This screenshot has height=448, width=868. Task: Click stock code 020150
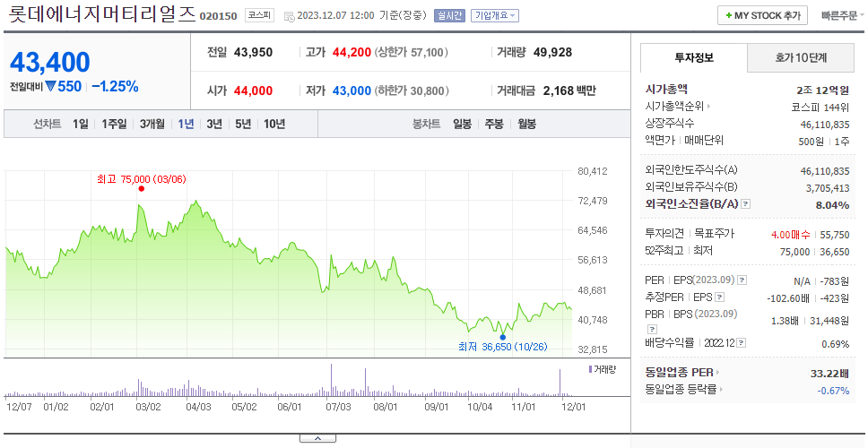point(218,16)
